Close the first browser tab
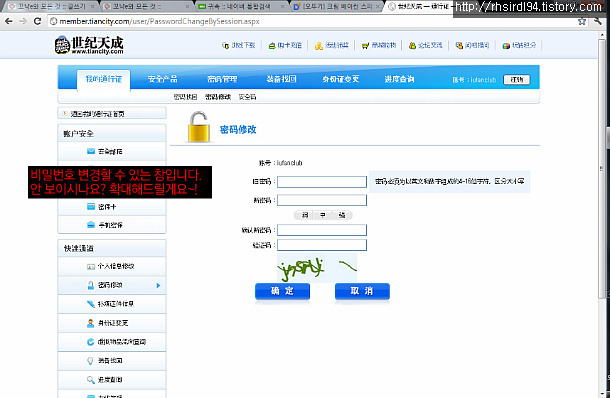Image resolution: width=610 pixels, height=398 pixels. 92,7
